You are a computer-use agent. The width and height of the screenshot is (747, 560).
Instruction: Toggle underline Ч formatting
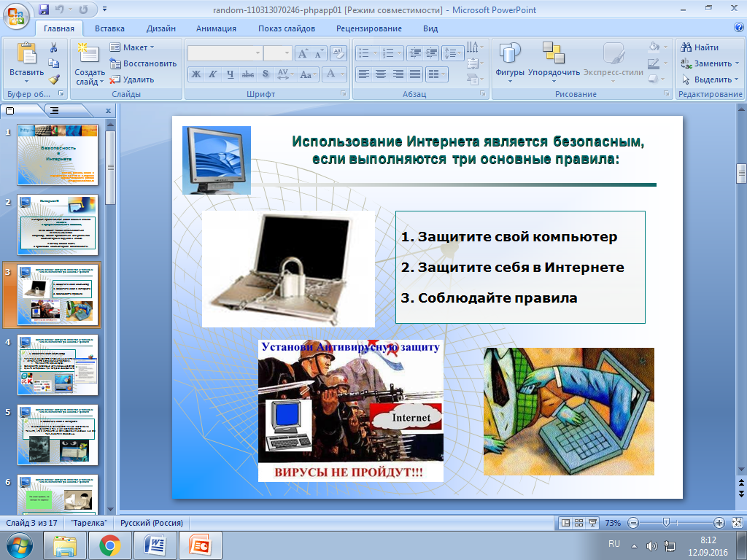pyautogui.click(x=230, y=74)
